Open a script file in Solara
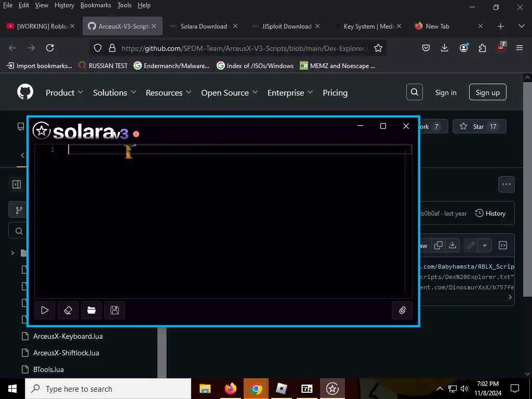This screenshot has height=399, width=532. (91, 310)
